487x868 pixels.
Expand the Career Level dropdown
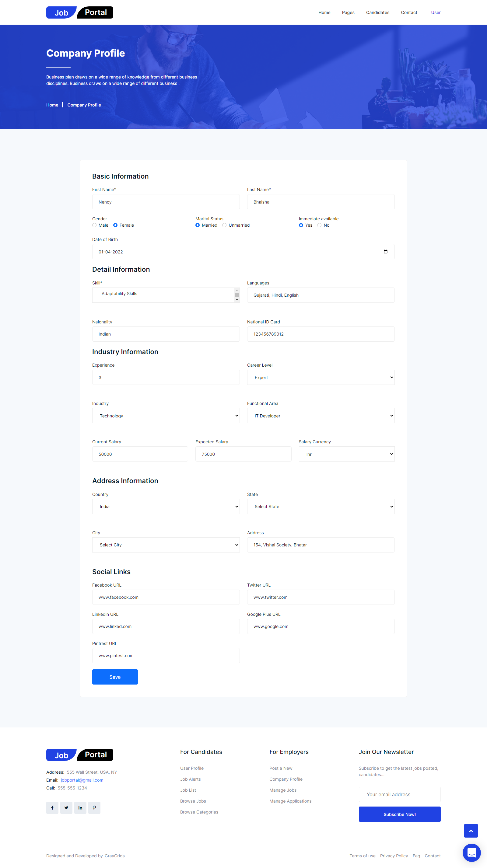321,377
